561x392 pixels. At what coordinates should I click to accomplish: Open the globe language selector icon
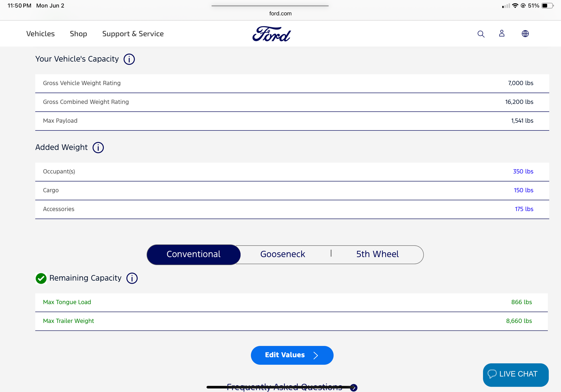tap(525, 34)
